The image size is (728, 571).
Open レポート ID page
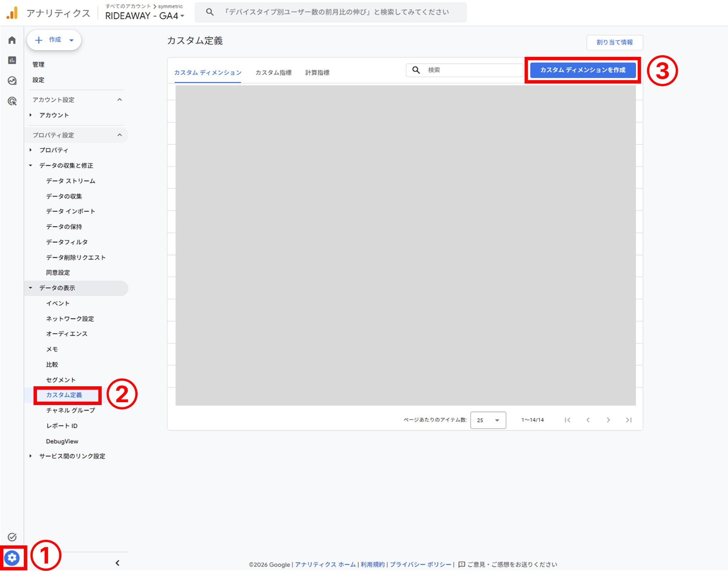[62, 426]
